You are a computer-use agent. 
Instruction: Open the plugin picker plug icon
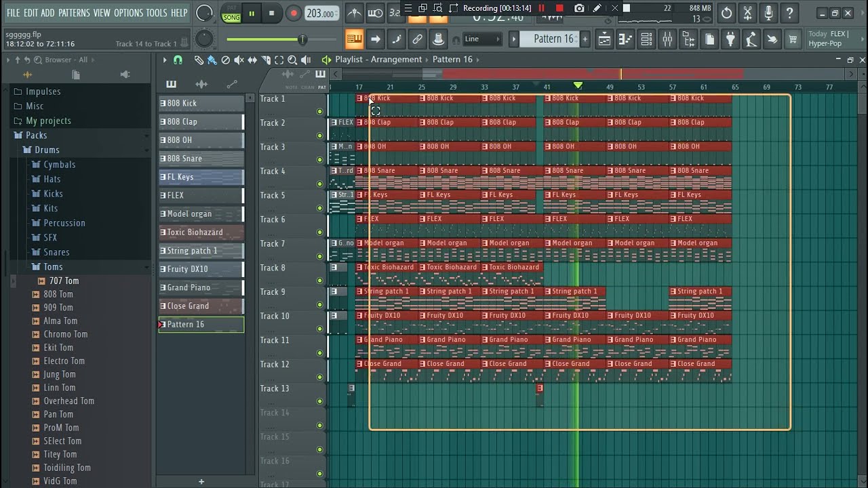(x=730, y=39)
